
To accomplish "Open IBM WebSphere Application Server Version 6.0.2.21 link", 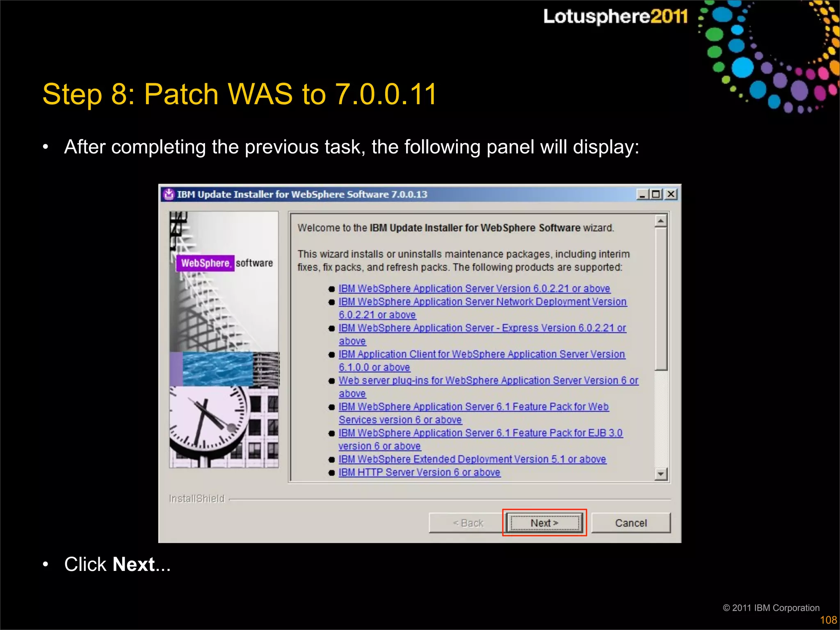I will [x=474, y=289].
